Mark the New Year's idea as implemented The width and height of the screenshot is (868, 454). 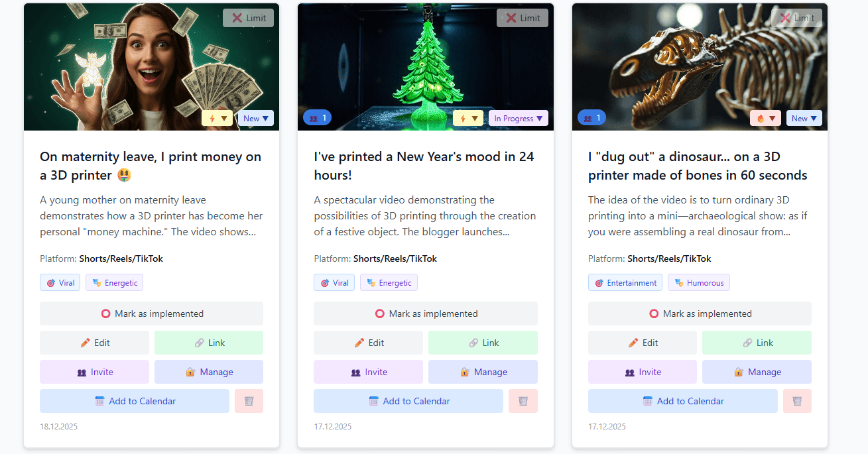click(425, 313)
